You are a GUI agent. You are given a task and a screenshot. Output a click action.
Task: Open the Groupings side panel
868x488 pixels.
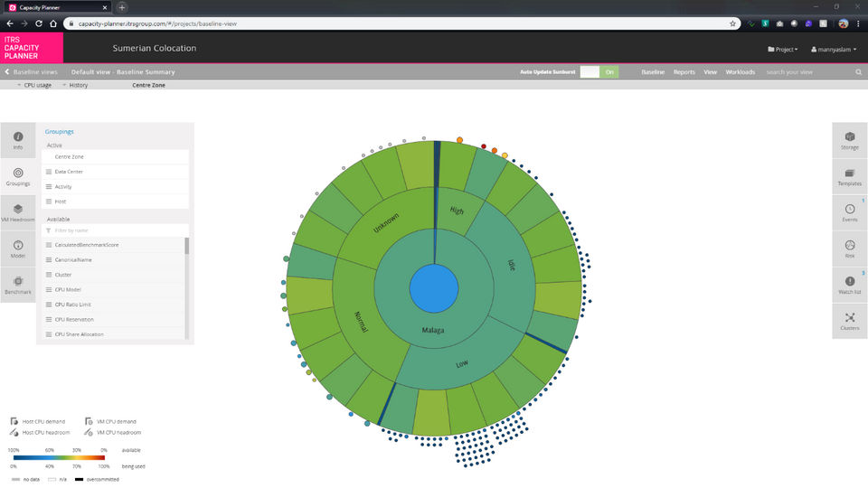tap(18, 176)
